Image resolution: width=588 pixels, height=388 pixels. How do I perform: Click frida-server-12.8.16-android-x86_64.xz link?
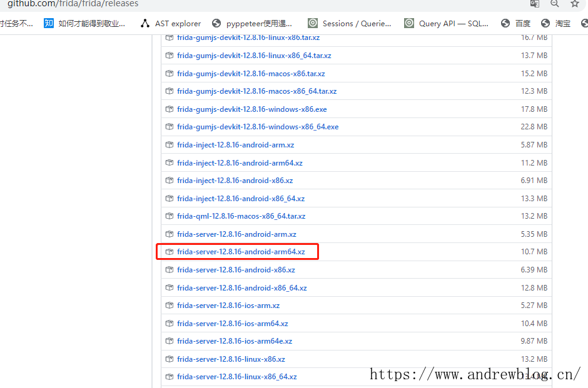(x=242, y=287)
